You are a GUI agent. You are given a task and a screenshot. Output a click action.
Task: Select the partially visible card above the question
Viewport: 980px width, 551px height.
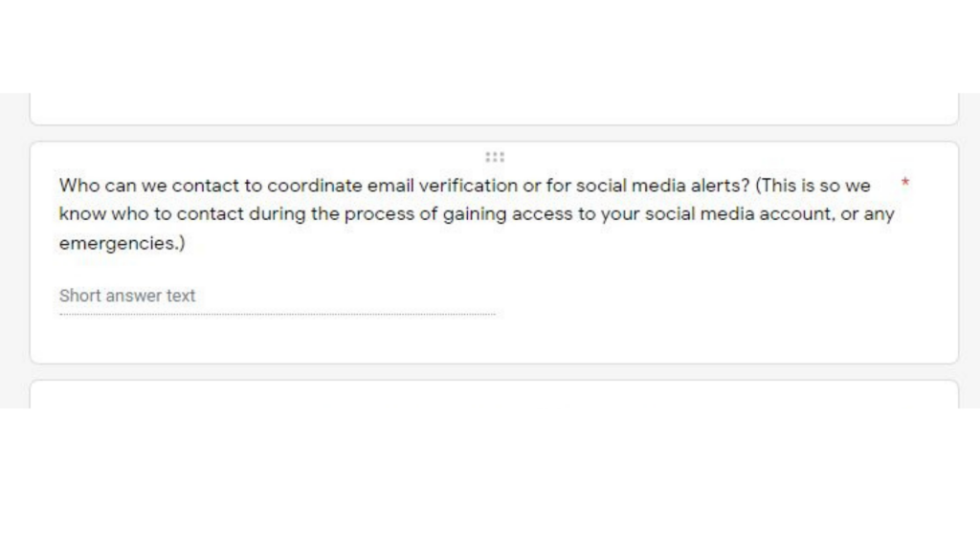494,109
